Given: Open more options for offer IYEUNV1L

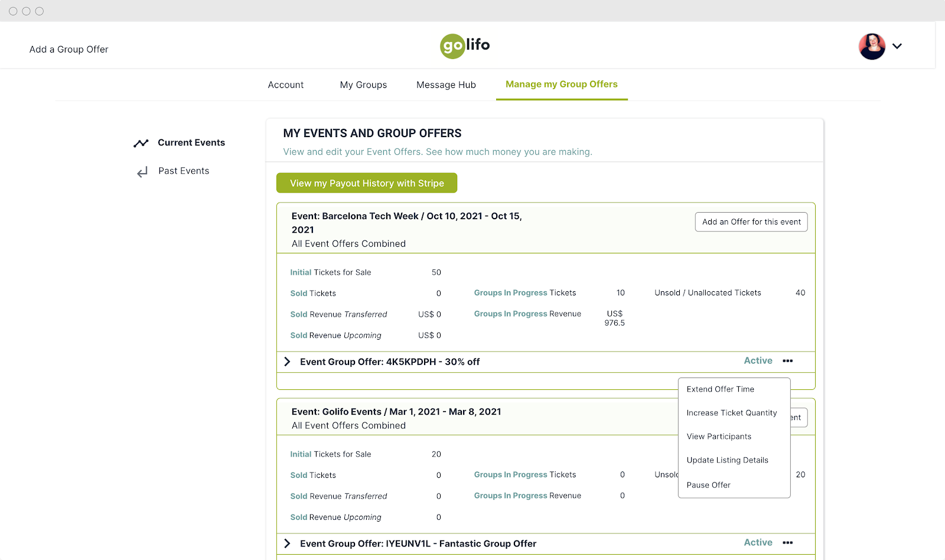Looking at the screenshot, I should point(788,543).
